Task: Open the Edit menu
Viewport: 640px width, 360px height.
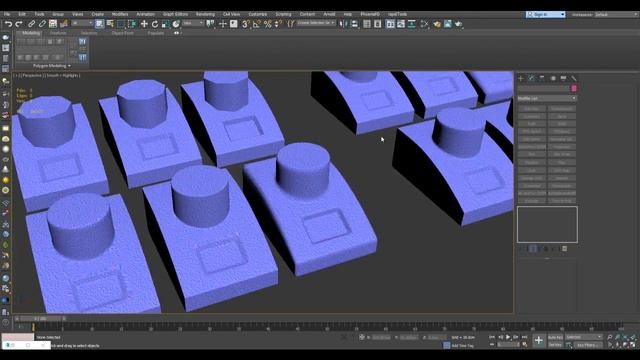Action: click(22, 14)
